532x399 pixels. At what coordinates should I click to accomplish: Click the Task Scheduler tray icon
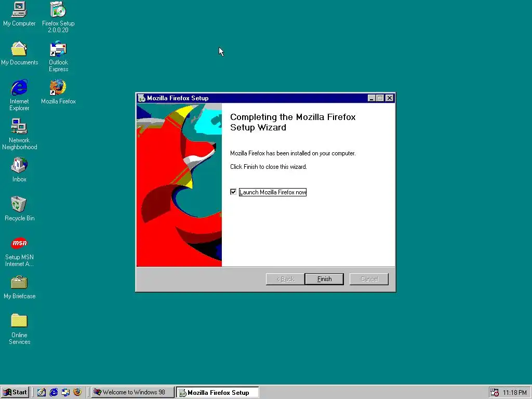[495, 392]
